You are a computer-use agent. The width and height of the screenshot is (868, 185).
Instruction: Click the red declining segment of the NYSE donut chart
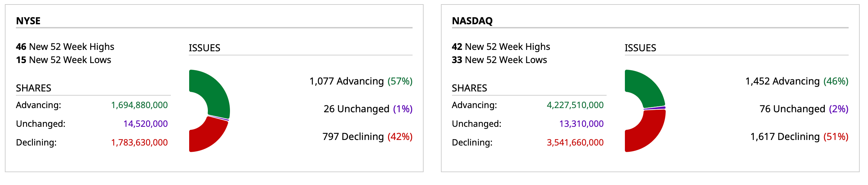[x=207, y=137]
